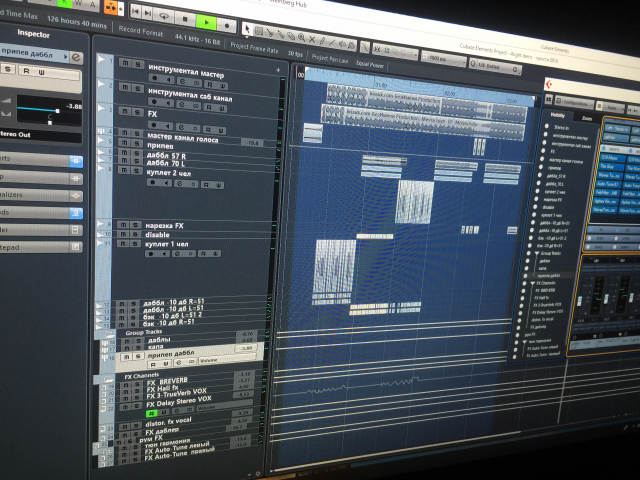Open the Project Frame Rate '30 fps' value
The image size is (640, 480).
pos(295,53)
